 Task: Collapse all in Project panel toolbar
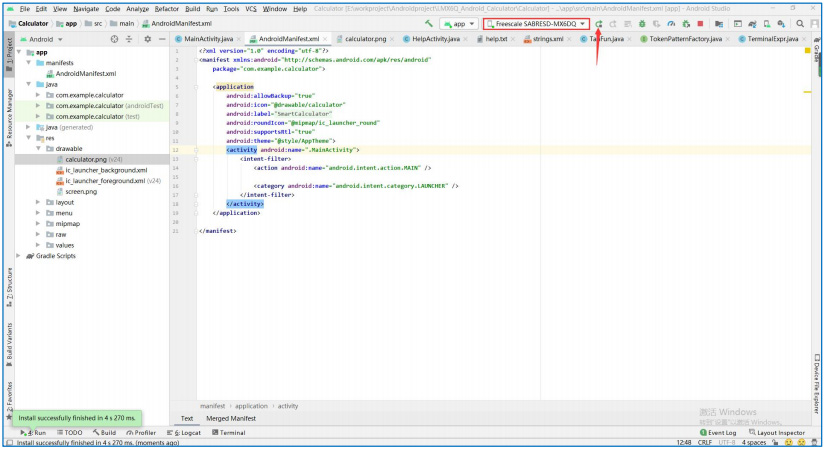[130, 39]
